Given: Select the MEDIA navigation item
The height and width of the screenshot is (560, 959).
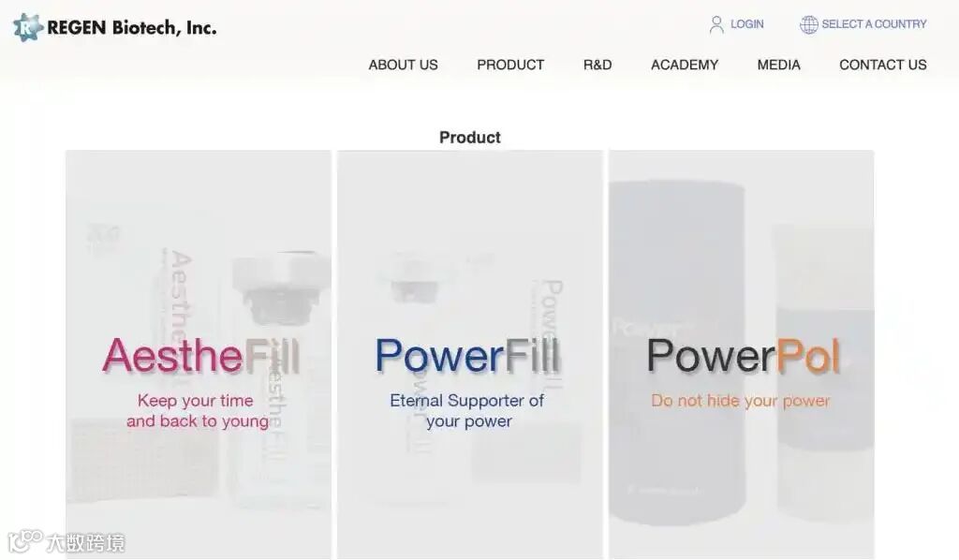Looking at the screenshot, I should pyautogui.click(x=778, y=65).
